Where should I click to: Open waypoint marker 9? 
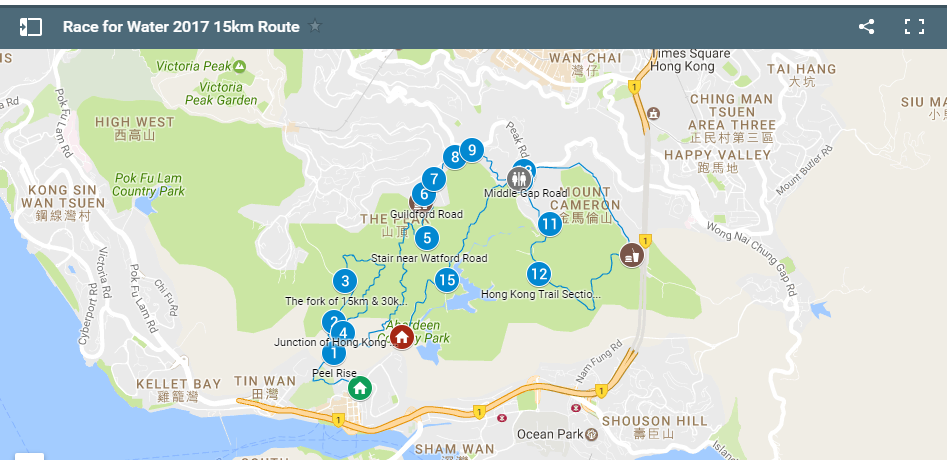472,150
